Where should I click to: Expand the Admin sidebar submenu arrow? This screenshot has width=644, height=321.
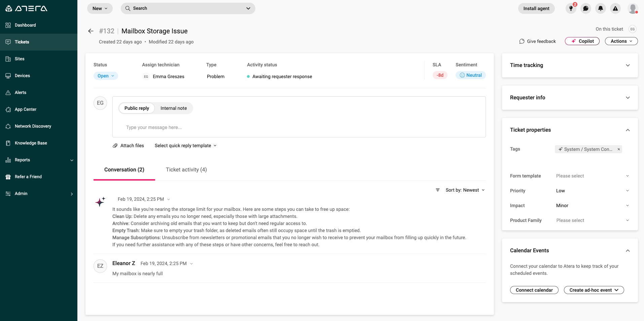coord(72,194)
